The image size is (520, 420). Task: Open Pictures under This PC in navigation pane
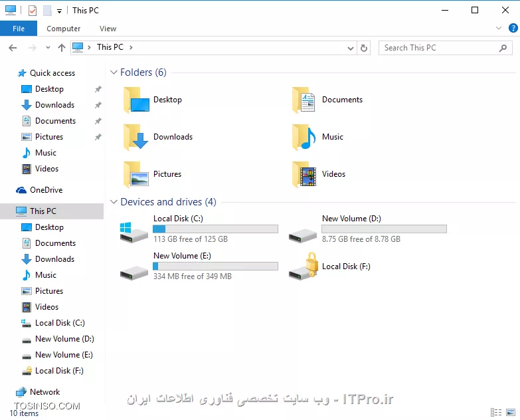tap(49, 291)
